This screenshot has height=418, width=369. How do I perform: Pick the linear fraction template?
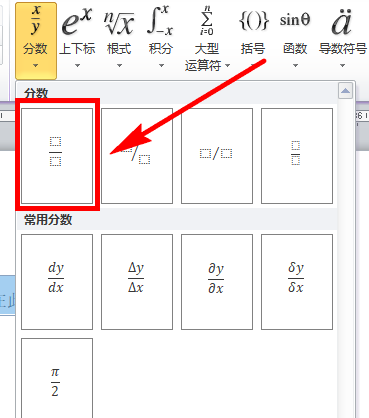coord(217,156)
